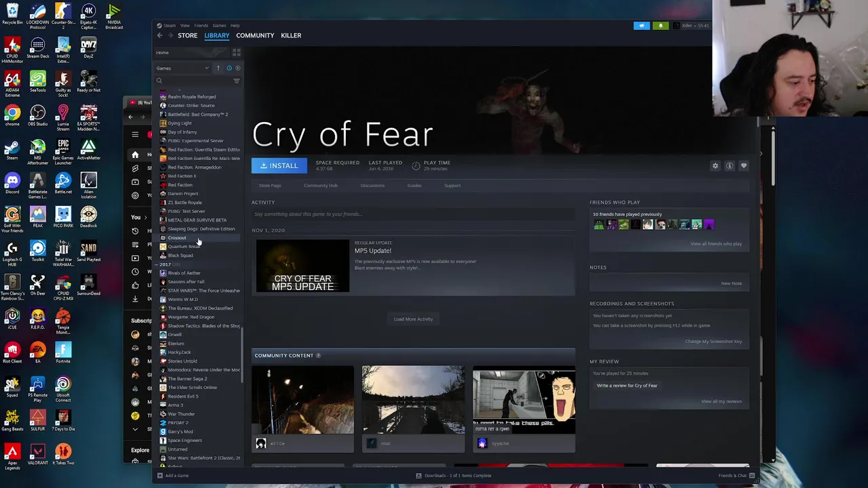Open the Steam menu
The height and width of the screenshot is (488, 868).
(170, 26)
